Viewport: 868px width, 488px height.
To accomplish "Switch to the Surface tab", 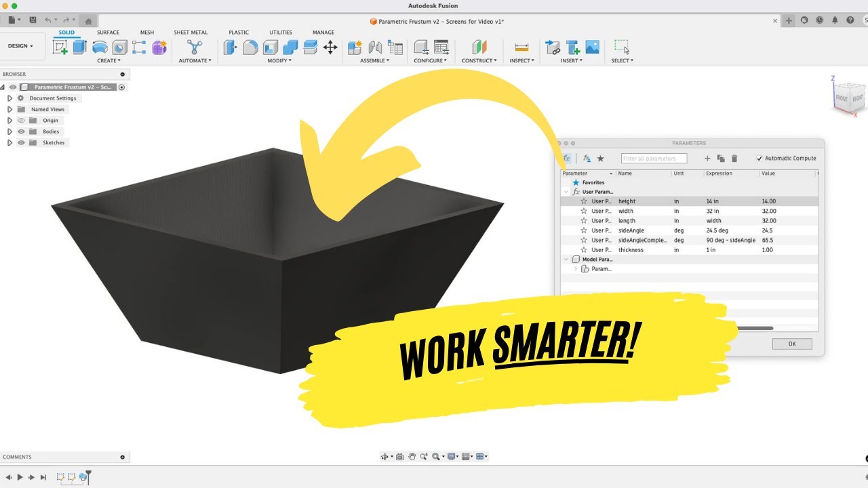I will 108,33.
